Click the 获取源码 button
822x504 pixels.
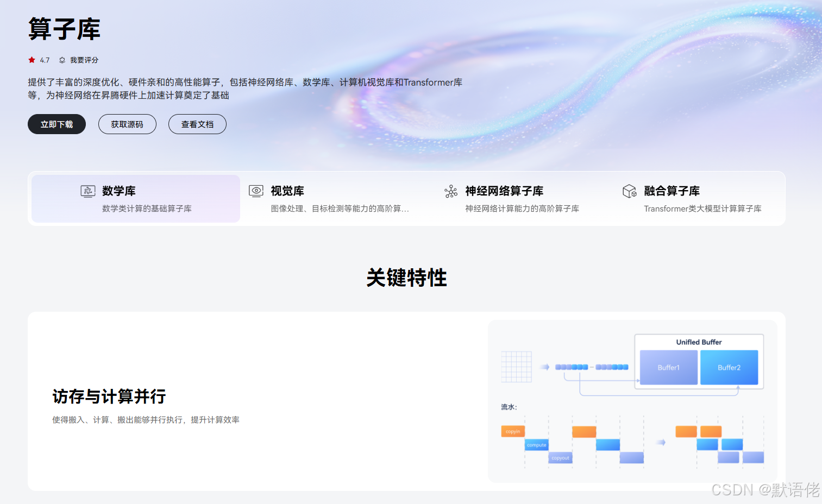point(127,124)
